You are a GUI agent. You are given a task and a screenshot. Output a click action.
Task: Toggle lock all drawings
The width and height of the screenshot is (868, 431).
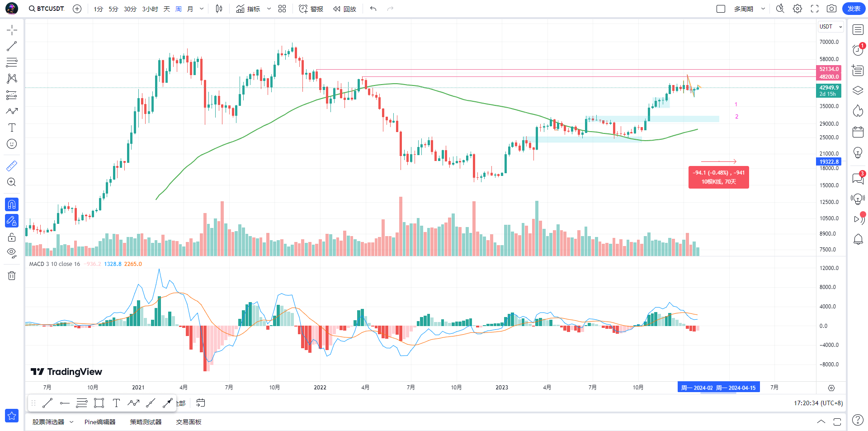(12, 237)
